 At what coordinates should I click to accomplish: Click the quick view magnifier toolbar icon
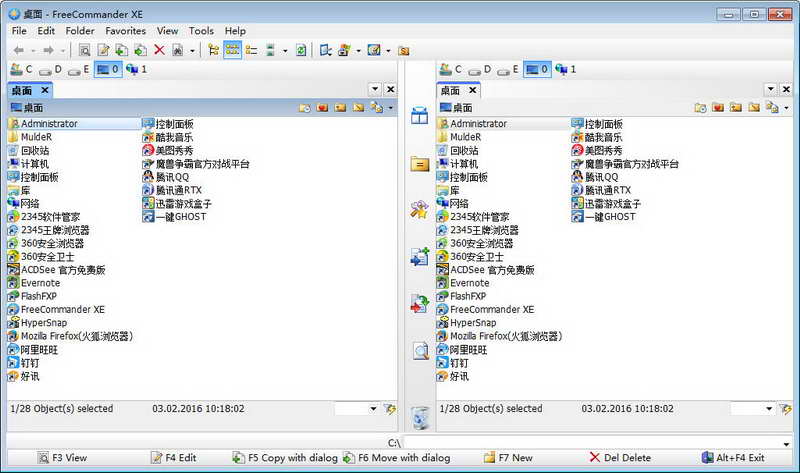coord(85,50)
